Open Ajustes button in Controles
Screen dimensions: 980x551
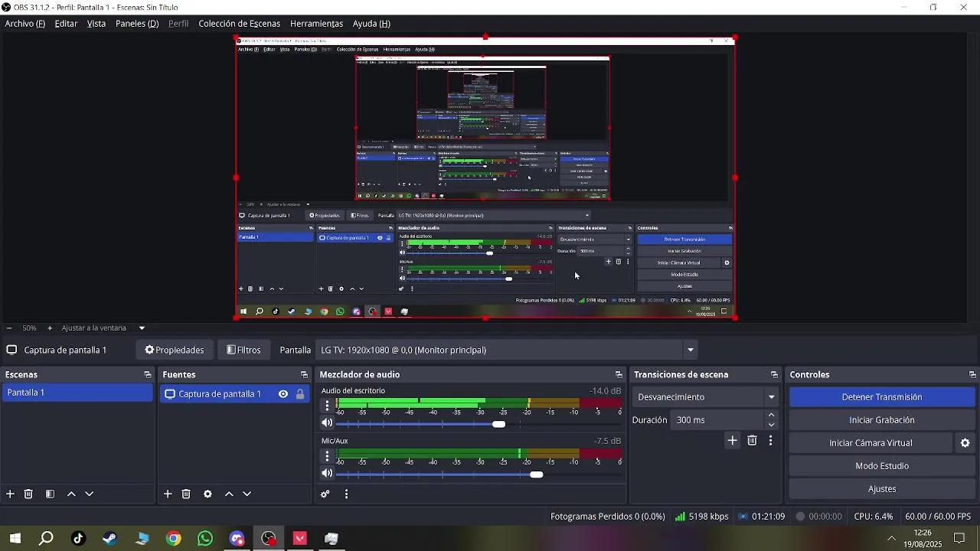click(x=882, y=489)
